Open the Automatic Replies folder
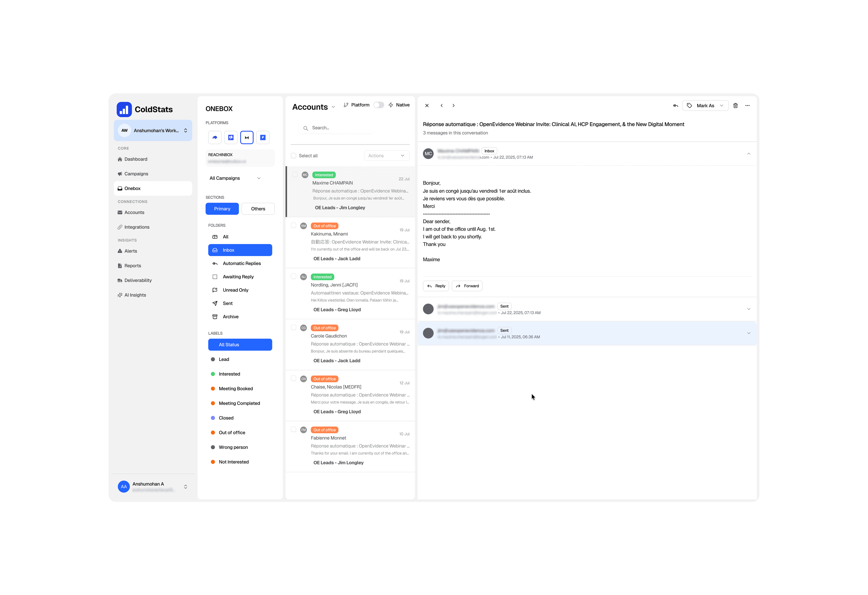Screen dimensions: 868x595 point(242,264)
